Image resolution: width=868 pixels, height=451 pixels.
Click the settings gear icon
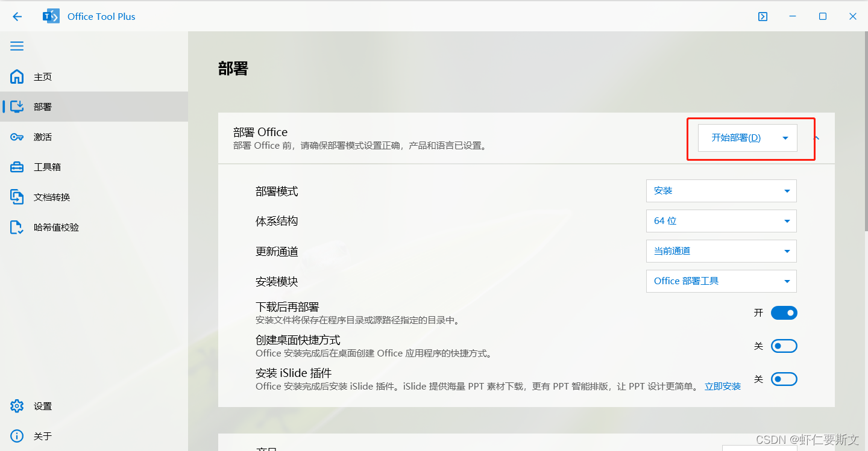click(17, 406)
